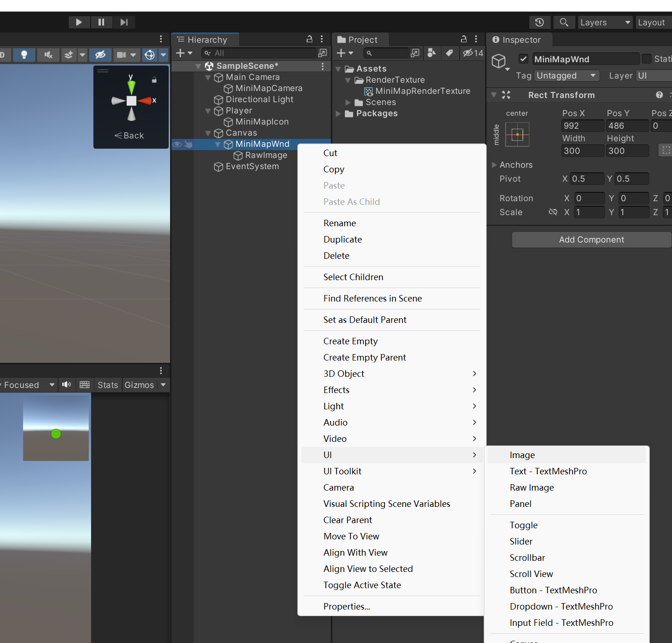Select MiniMapCamera in the Hierarchy
Viewport: 672px width, 643px height.
pos(269,88)
